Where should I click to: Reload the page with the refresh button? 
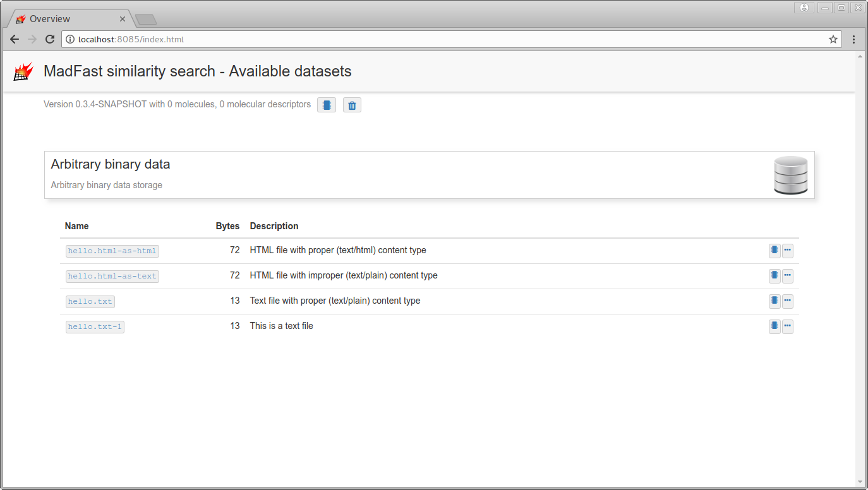coord(50,39)
